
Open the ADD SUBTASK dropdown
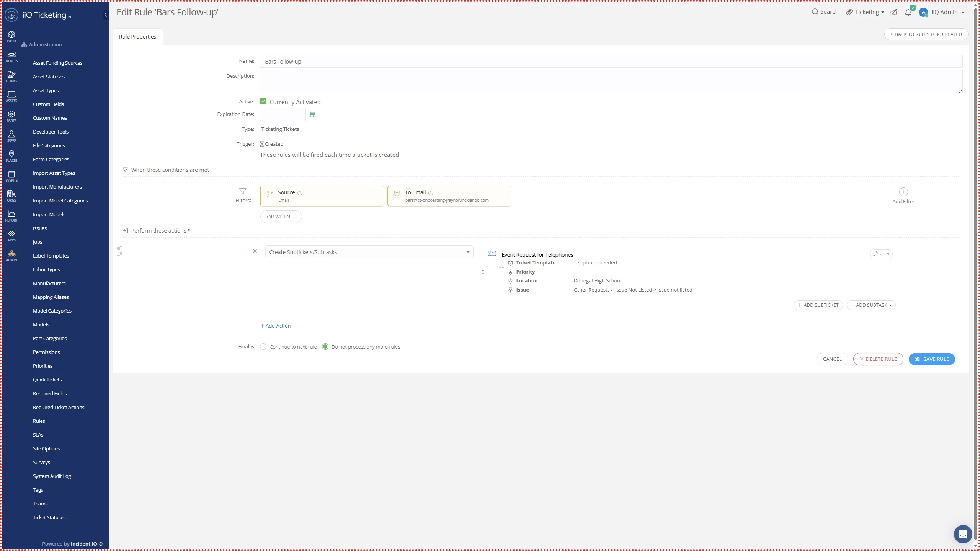(871, 305)
